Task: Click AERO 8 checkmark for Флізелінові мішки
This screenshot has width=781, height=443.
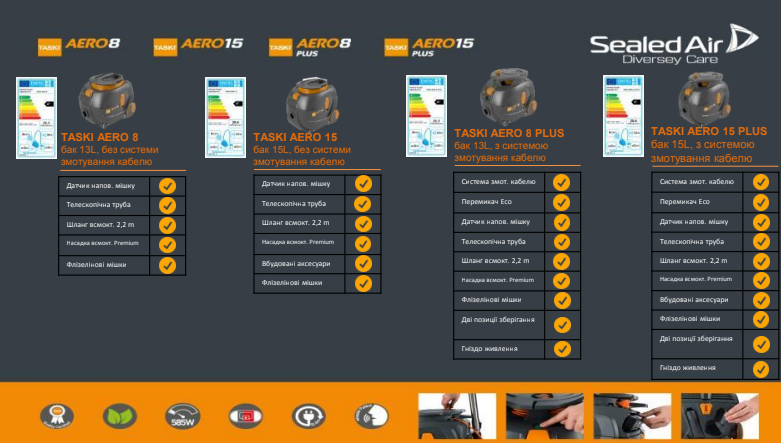Action: 167,265
